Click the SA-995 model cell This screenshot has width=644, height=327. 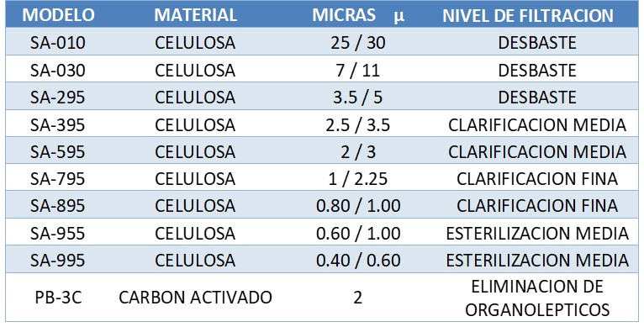(58, 260)
